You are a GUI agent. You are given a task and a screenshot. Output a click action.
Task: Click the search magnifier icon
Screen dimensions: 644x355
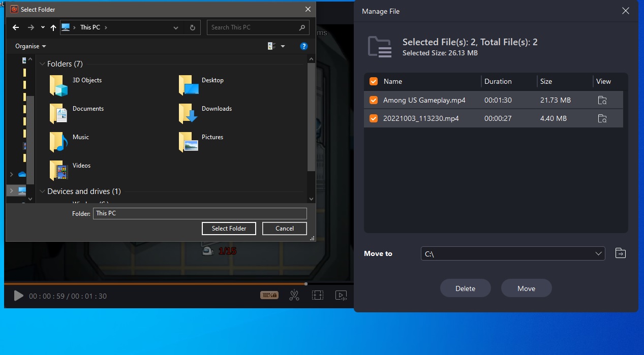(x=302, y=27)
